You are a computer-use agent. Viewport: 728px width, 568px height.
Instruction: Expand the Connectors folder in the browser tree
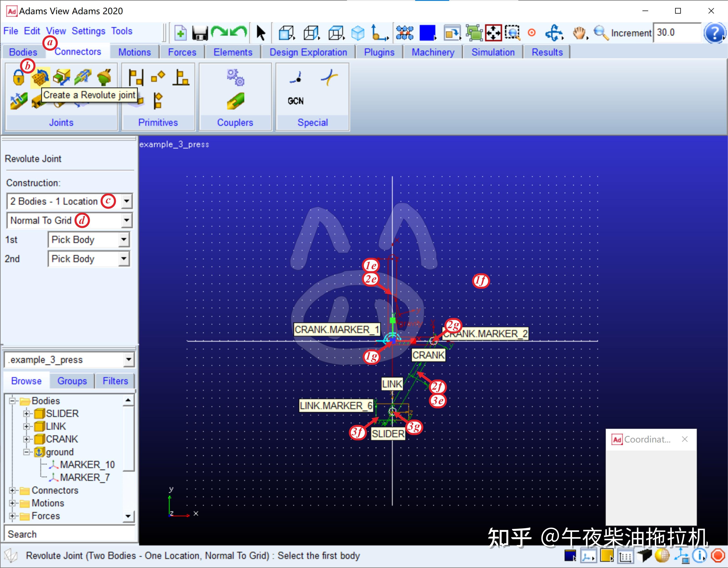click(x=12, y=490)
